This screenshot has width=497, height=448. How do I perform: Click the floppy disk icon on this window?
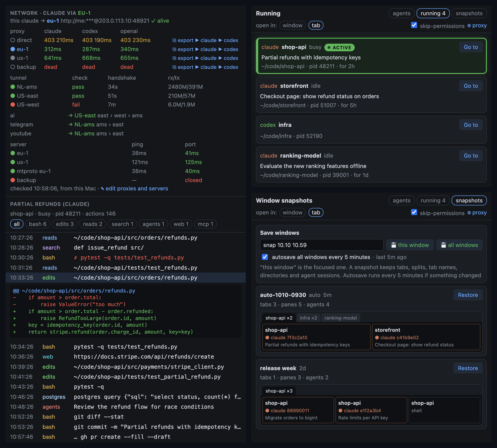coord(394,245)
